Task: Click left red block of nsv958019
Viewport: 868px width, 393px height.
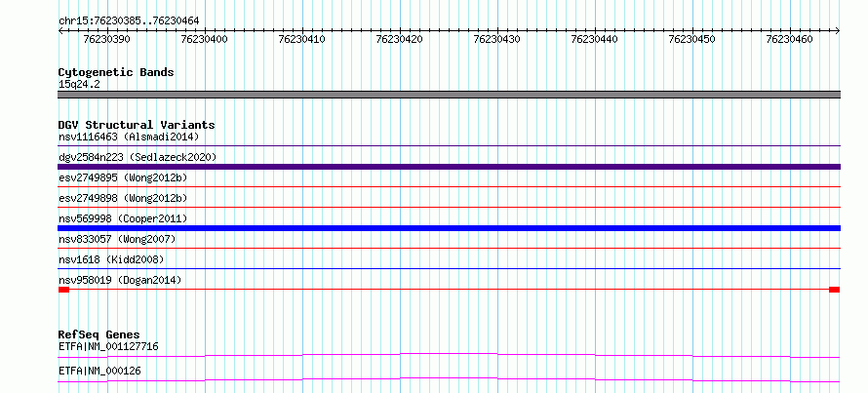Action: click(63, 290)
